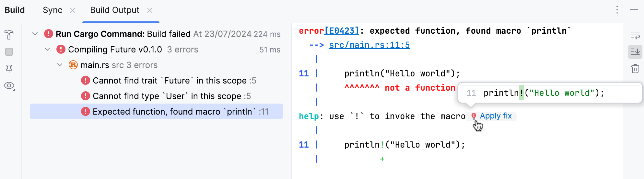644x179 pixels.
Task: Toggle soft-wrap in build output
Action: pos(635,35)
